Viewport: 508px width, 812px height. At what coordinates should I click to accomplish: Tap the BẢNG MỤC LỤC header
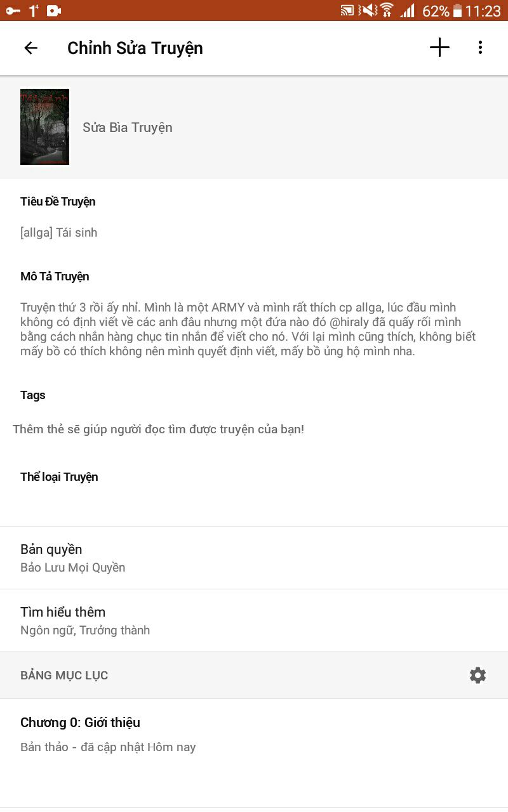[64, 676]
